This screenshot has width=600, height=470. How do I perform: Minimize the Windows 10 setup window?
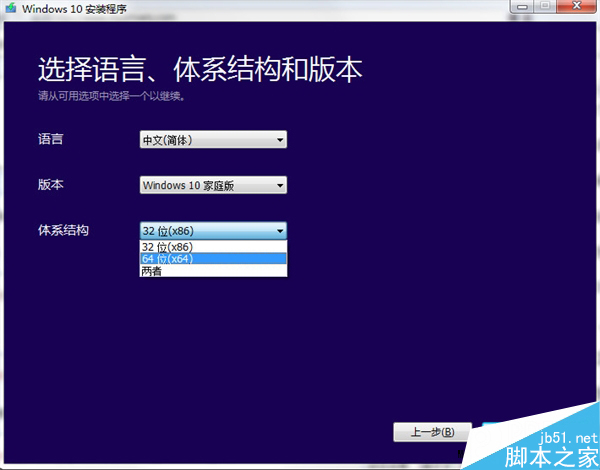click(522, 7)
